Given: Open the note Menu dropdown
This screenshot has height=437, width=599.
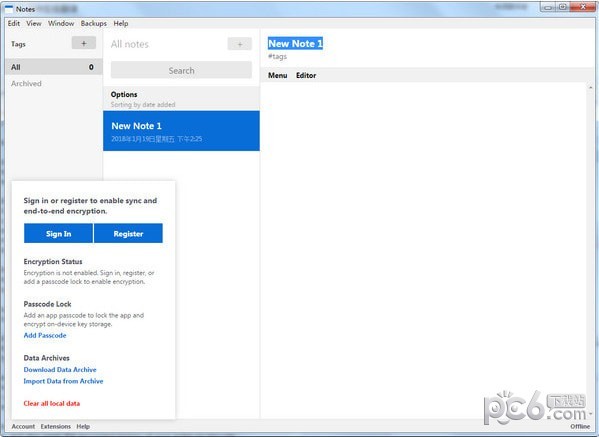Looking at the screenshot, I should pos(278,75).
